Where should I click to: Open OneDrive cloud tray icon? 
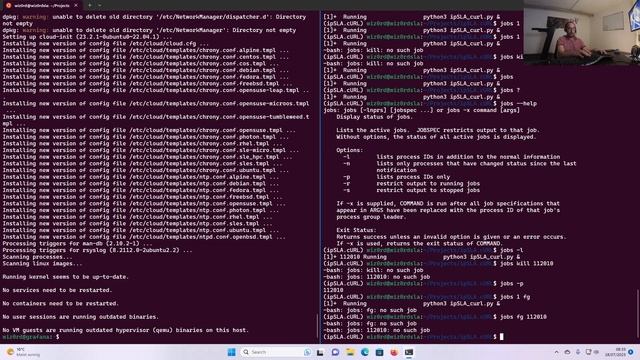pos(567,352)
